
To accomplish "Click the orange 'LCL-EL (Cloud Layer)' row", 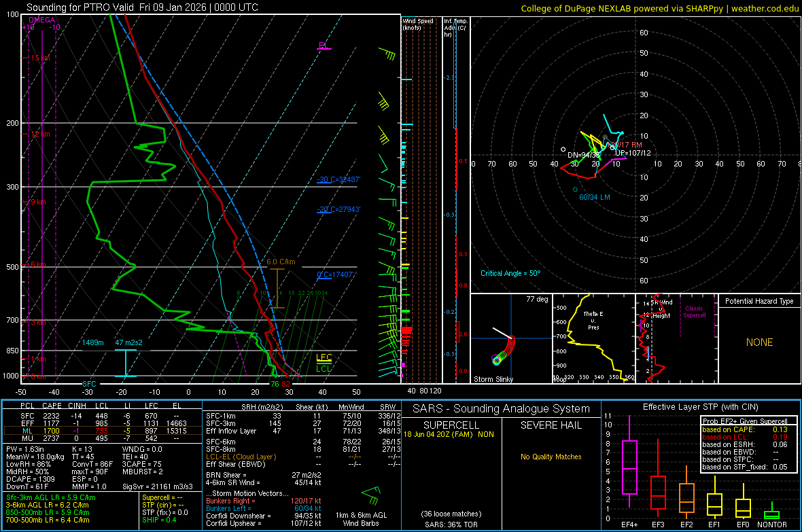I will click(x=303, y=457).
